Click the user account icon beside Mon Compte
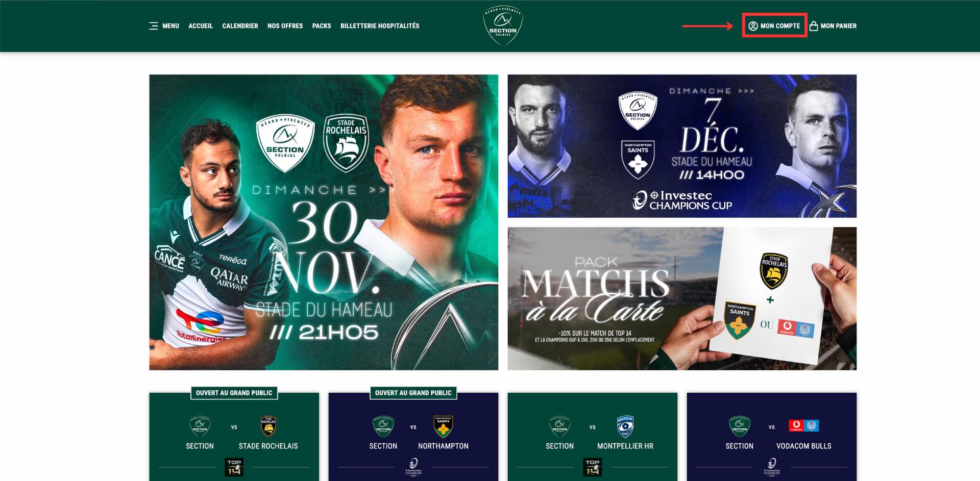Image resolution: width=980 pixels, height=481 pixels. pyautogui.click(x=753, y=26)
